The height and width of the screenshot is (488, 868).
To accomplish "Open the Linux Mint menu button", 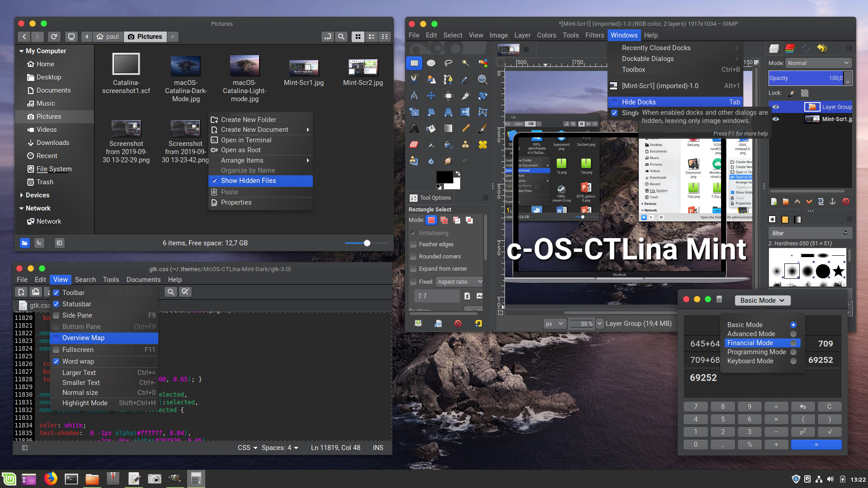I will 9,479.
